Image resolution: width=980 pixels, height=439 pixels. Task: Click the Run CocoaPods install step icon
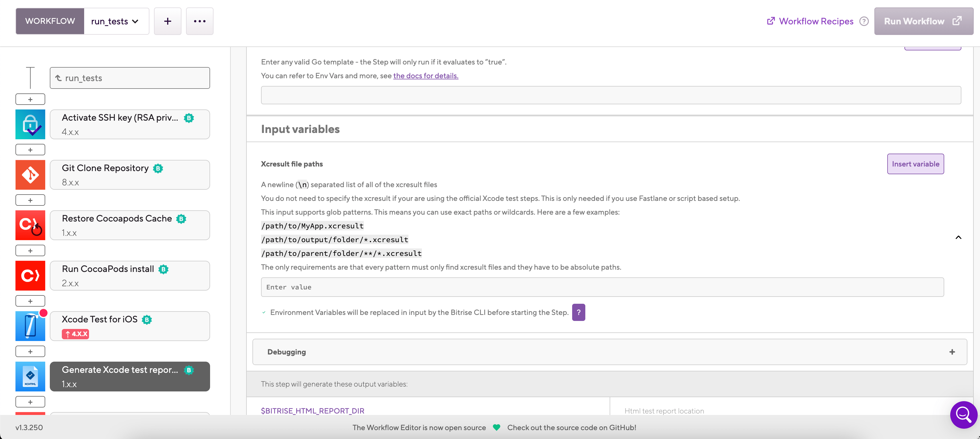[30, 275]
